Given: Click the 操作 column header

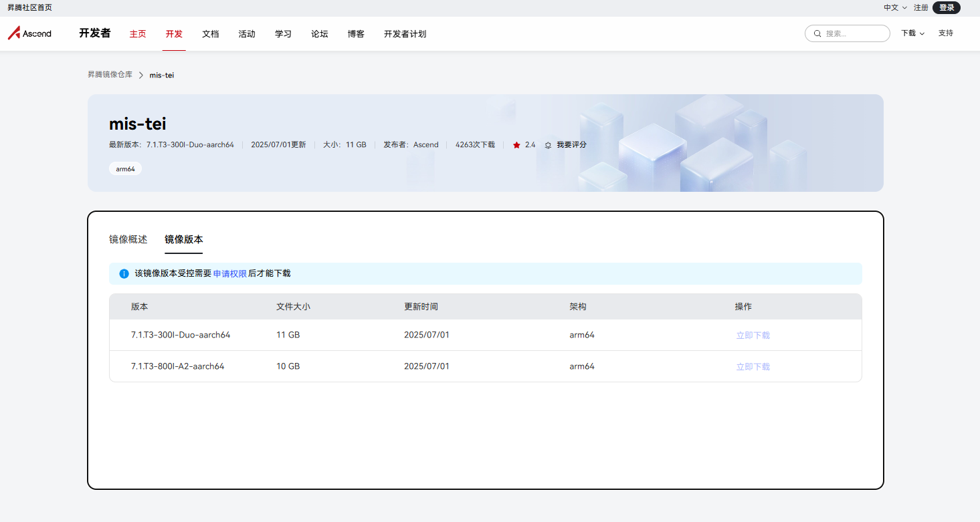Looking at the screenshot, I should point(743,307).
